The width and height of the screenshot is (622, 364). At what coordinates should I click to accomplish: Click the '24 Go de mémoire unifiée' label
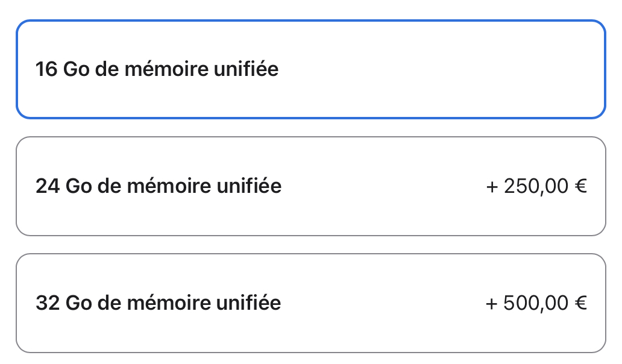click(159, 186)
